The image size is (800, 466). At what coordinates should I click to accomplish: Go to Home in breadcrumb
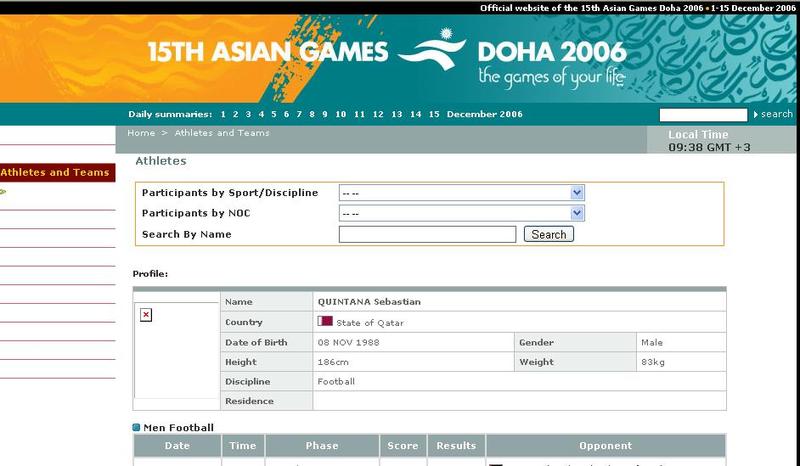141,133
